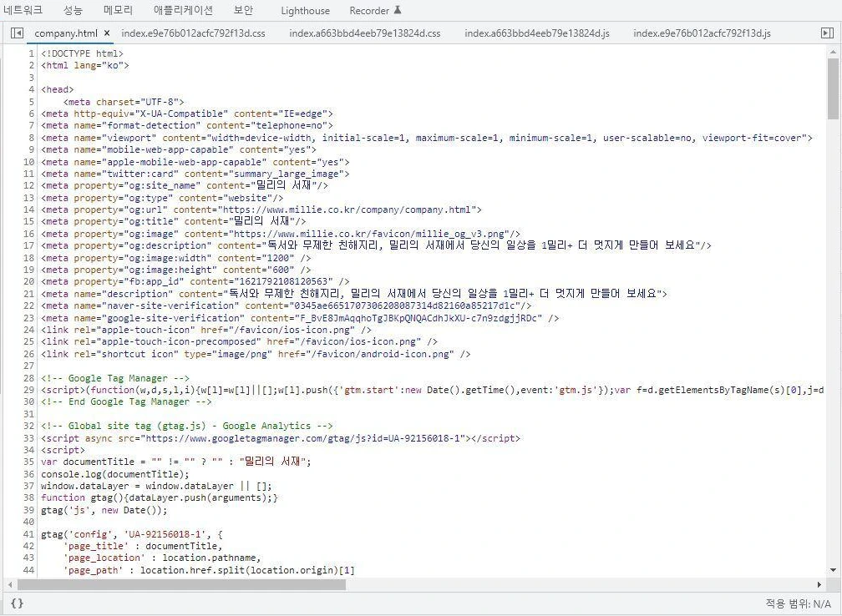Image resolution: width=842 pixels, height=616 pixels.
Task: Click the gtag('config', 'UA-92156018-1' line
Action: click(x=132, y=534)
